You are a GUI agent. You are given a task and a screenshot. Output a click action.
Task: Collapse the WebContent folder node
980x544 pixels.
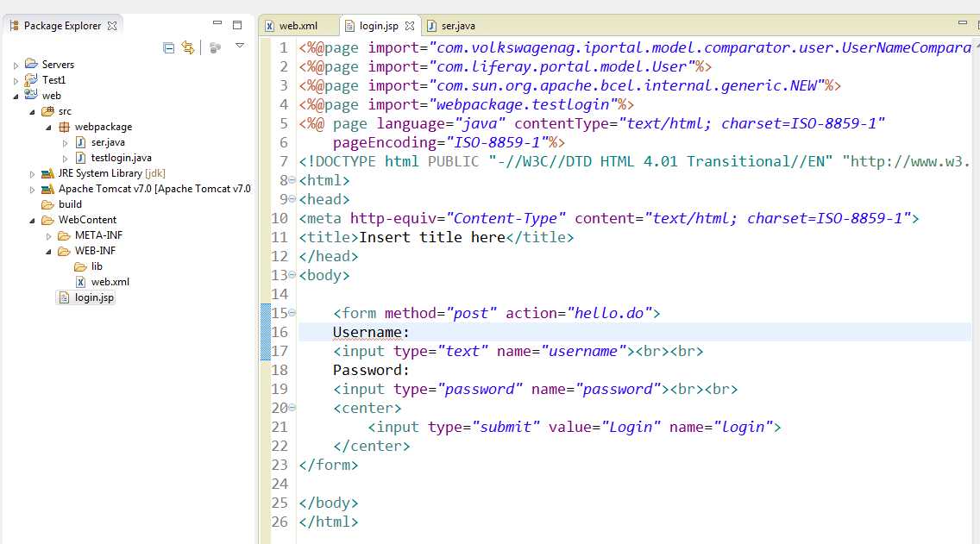pyautogui.click(x=33, y=221)
